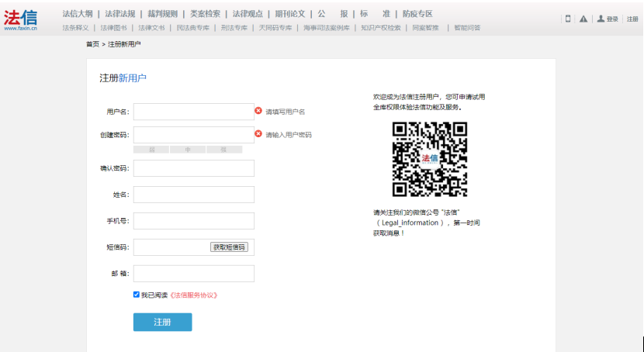Click the warning triangle icon in header
This screenshot has height=352, width=644.
pyautogui.click(x=583, y=19)
